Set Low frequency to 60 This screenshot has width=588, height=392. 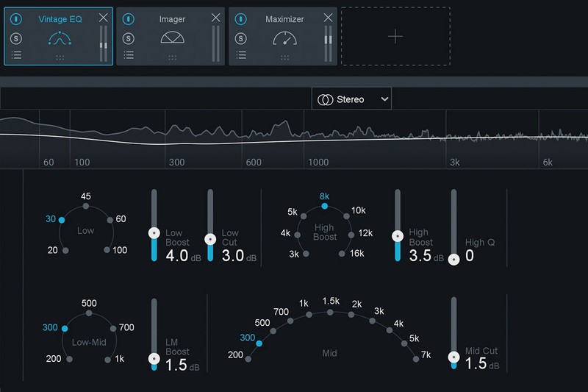point(110,220)
